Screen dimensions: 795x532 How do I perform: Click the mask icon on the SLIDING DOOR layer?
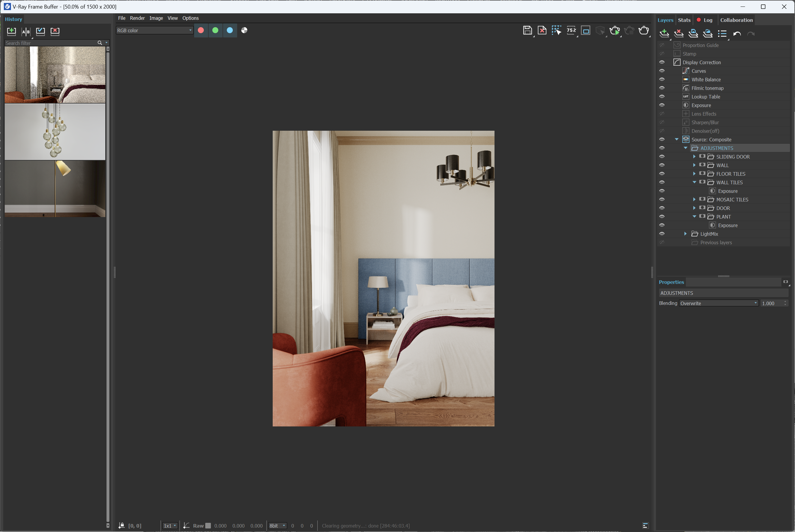pos(702,156)
